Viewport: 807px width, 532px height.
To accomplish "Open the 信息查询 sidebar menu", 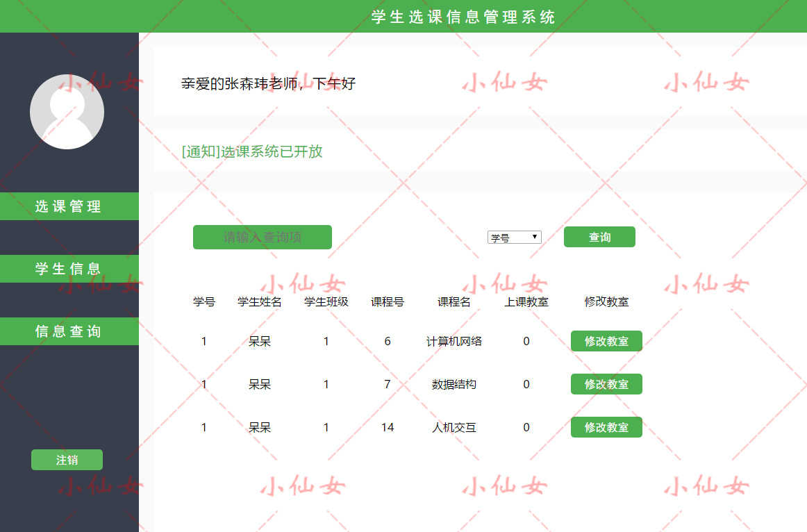I will coord(69,331).
